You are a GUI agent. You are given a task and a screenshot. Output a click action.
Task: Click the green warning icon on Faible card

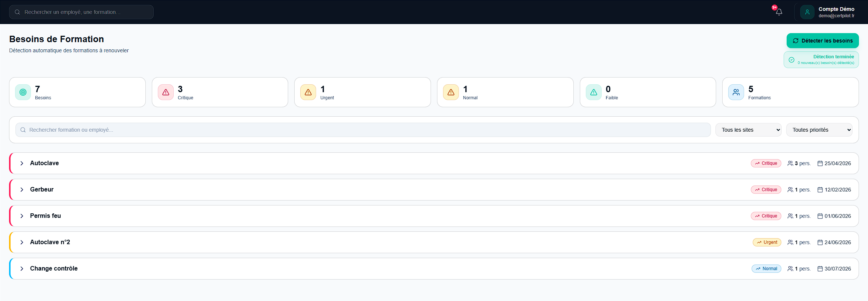[594, 92]
